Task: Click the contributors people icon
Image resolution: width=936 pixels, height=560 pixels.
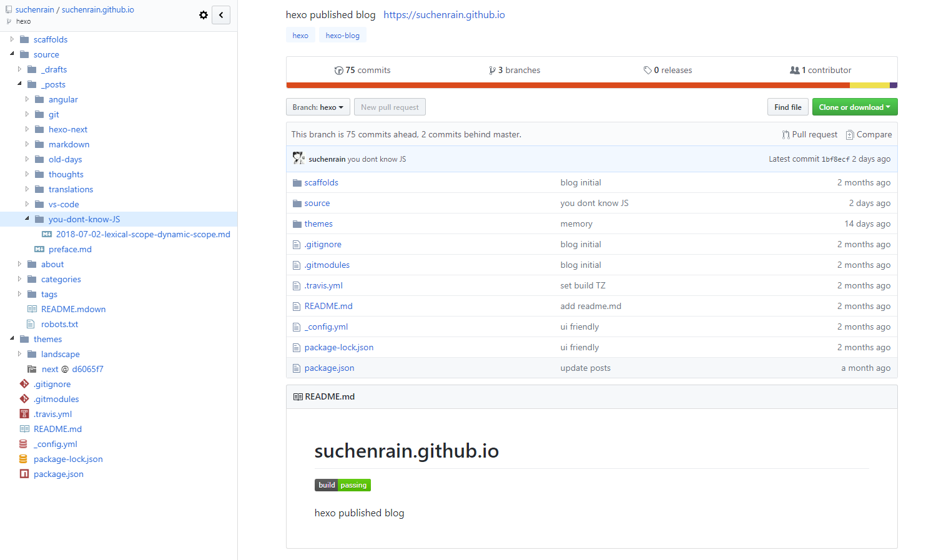Action: (795, 71)
